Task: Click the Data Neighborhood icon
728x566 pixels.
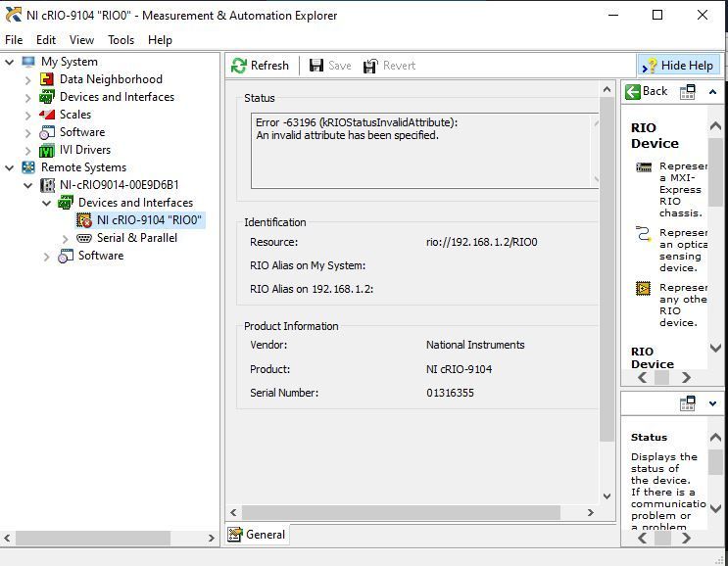Action: coord(46,79)
